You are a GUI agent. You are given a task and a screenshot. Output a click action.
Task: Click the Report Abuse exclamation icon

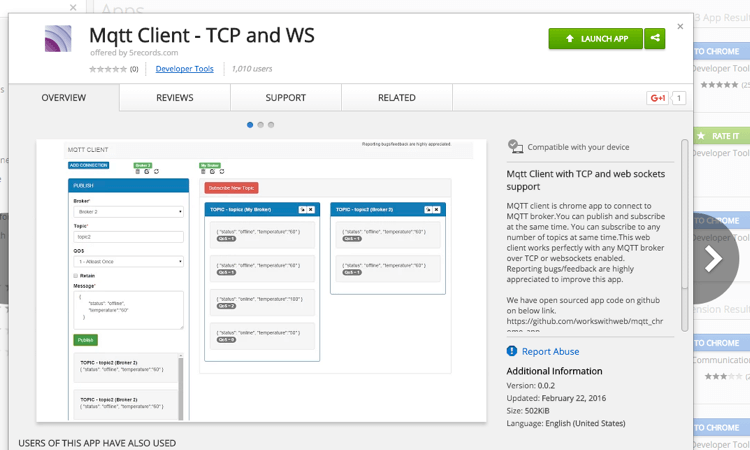pyautogui.click(x=512, y=351)
